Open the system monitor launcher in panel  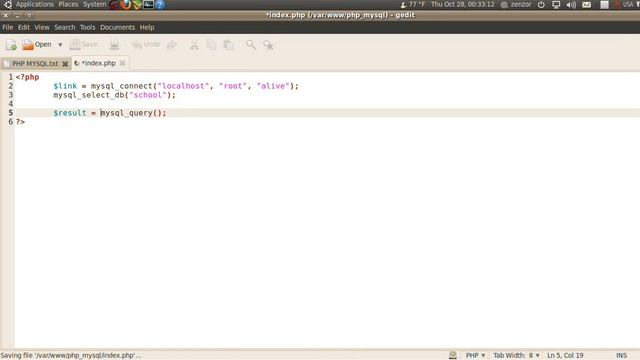pyautogui.click(x=149, y=4)
